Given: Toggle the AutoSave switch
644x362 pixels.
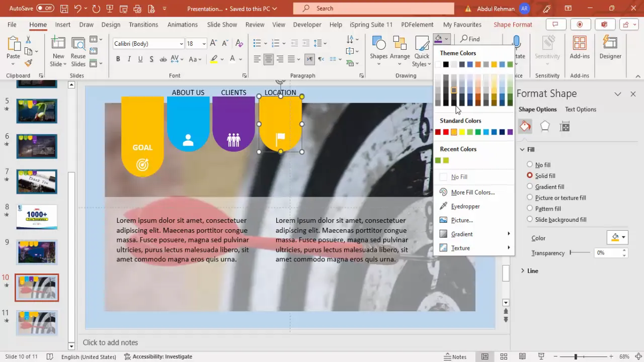Looking at the screenshot, I should [45, 8].
